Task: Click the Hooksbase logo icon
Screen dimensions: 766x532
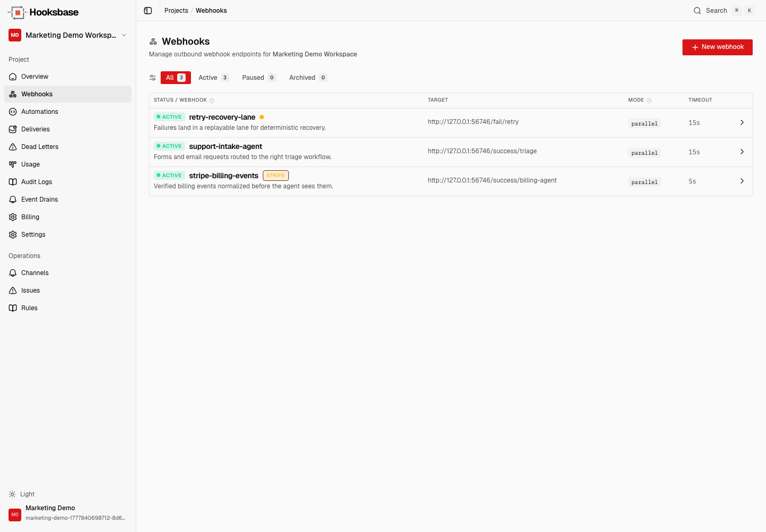Action: pyautogui.click(x=17, y=12)
